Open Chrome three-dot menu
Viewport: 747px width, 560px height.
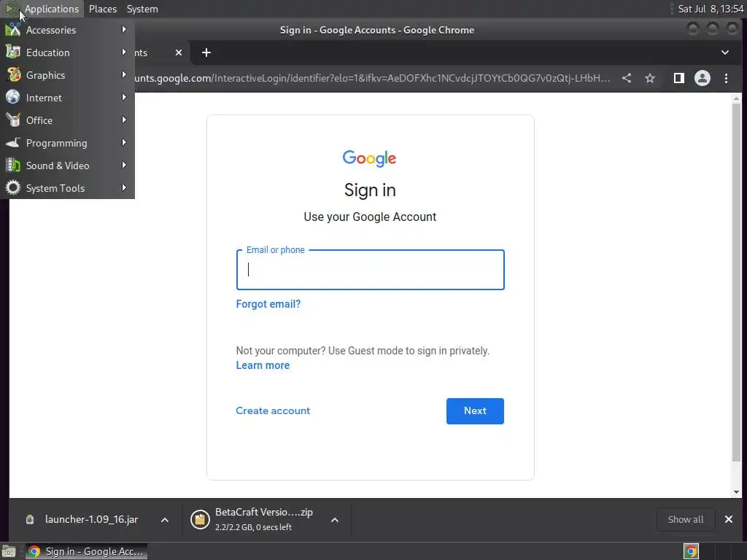tap(726, 78)
